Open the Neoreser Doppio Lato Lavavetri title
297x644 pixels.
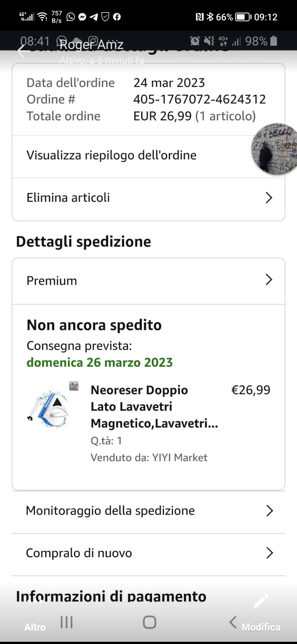[154, 406]
